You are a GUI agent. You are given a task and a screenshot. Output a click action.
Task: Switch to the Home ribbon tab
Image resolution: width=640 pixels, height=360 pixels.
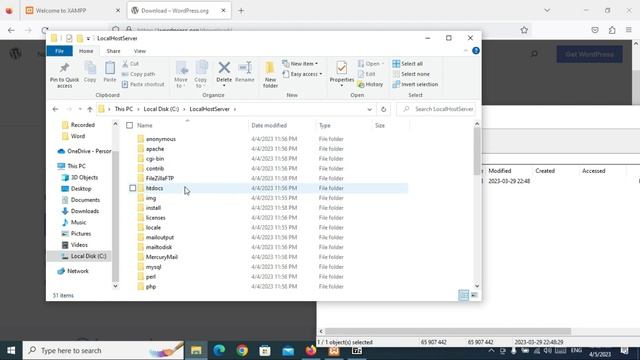[x=86, y=51]
